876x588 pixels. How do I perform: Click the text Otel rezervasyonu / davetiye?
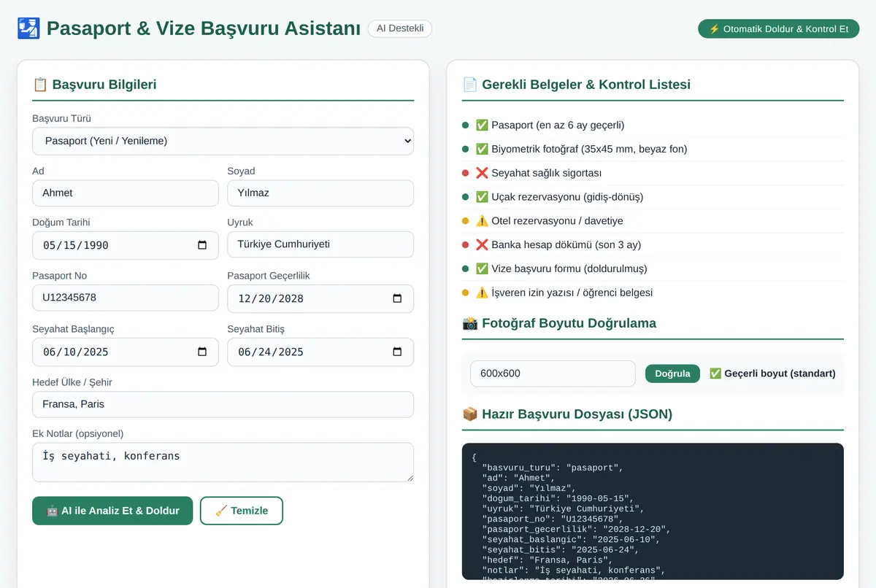click(x=557, y=221)
